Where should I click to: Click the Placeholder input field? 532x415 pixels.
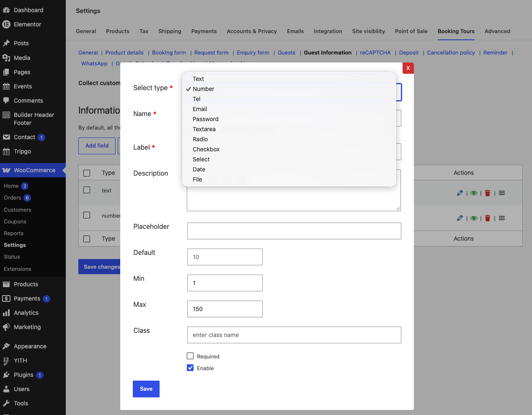point(294,231)
